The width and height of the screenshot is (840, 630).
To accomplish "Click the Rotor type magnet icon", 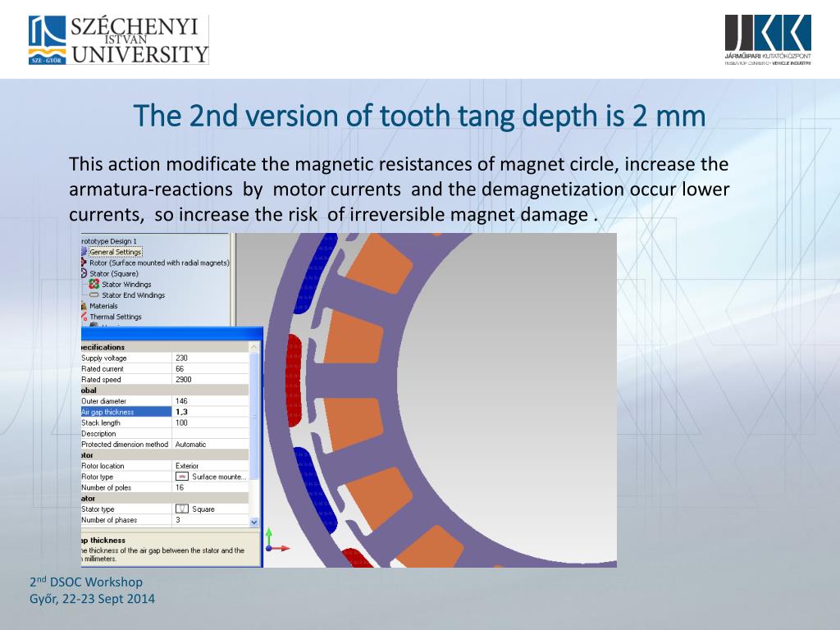I will tap(182, 477).
